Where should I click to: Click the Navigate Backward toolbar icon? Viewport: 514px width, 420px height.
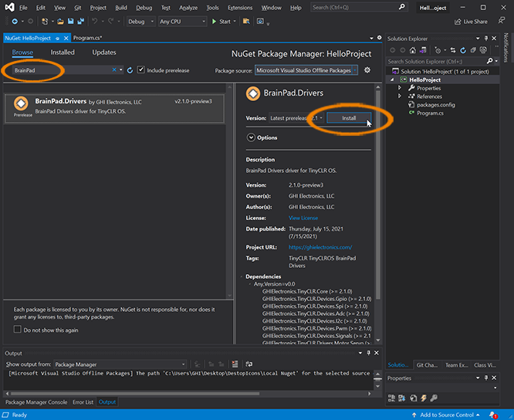[x=15, y=22]
